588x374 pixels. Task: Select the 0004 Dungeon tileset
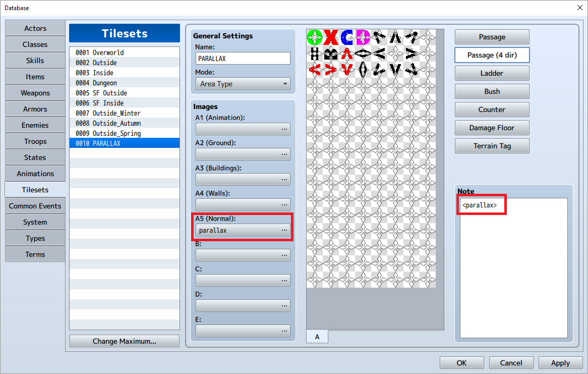[x=125, y=83]
